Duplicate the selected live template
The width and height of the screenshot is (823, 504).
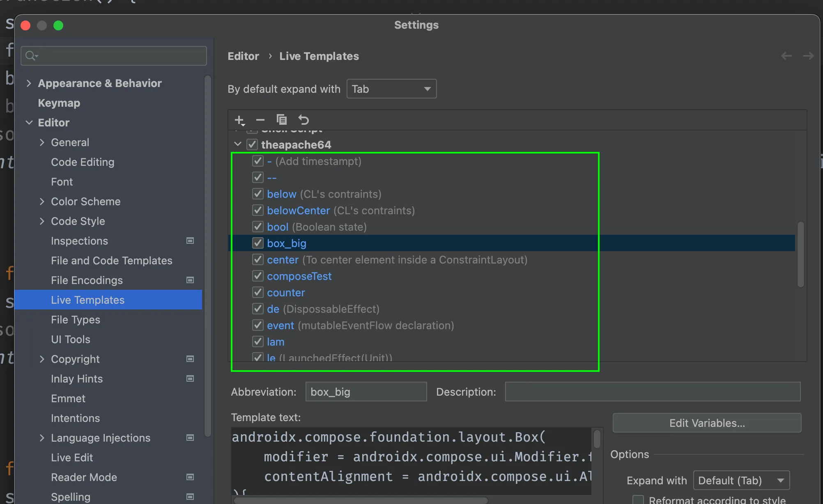(x=282, y=120)
